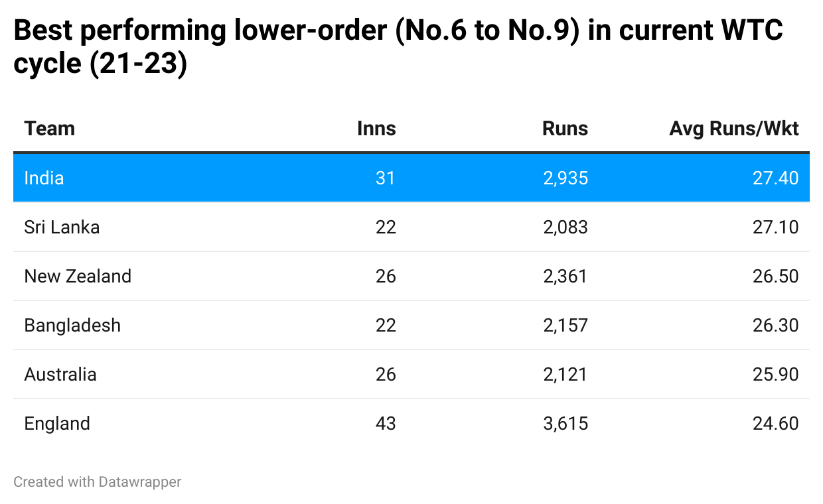Select the Bangladesh team cell

pos(72,325)
